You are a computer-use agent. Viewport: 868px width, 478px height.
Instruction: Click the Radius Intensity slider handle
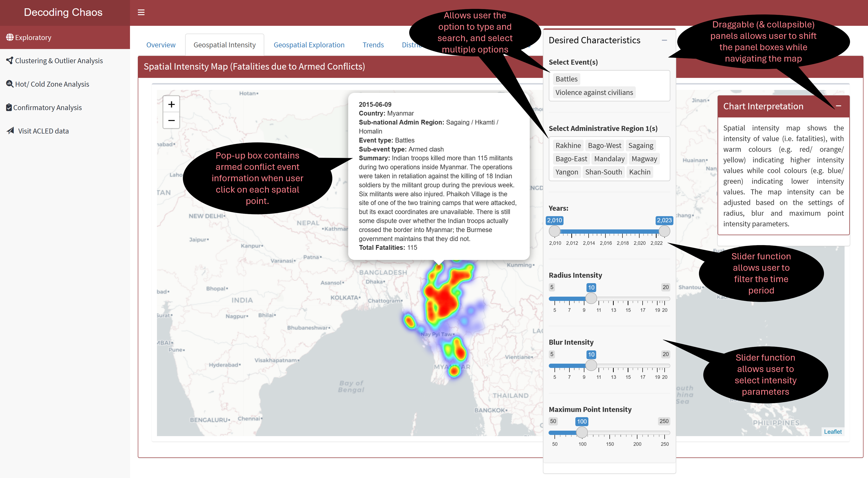(591, 298)
